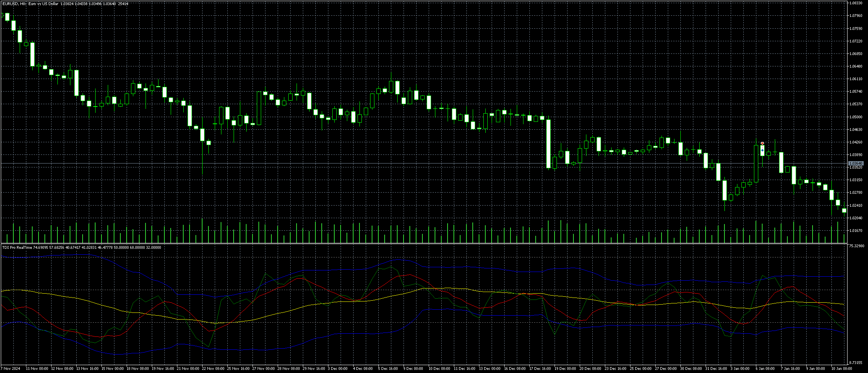
Task: Click the 4 Dec 08:00 time axis label
Action: point(363,369)
